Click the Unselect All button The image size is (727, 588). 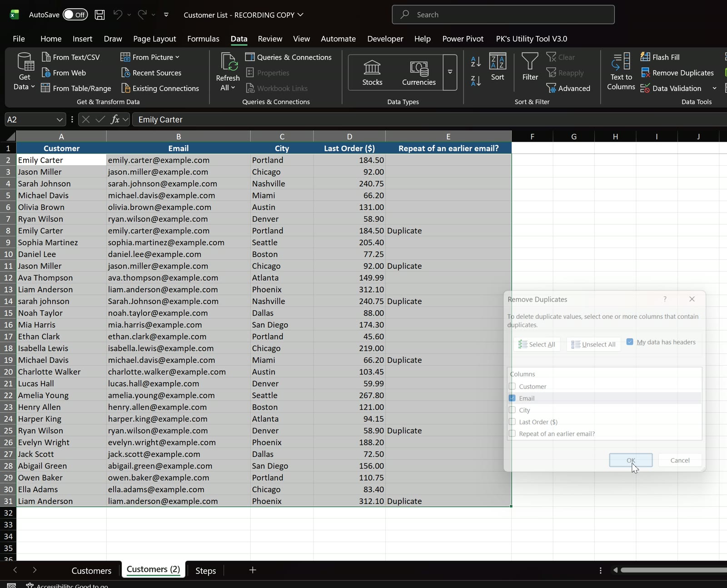593,344
